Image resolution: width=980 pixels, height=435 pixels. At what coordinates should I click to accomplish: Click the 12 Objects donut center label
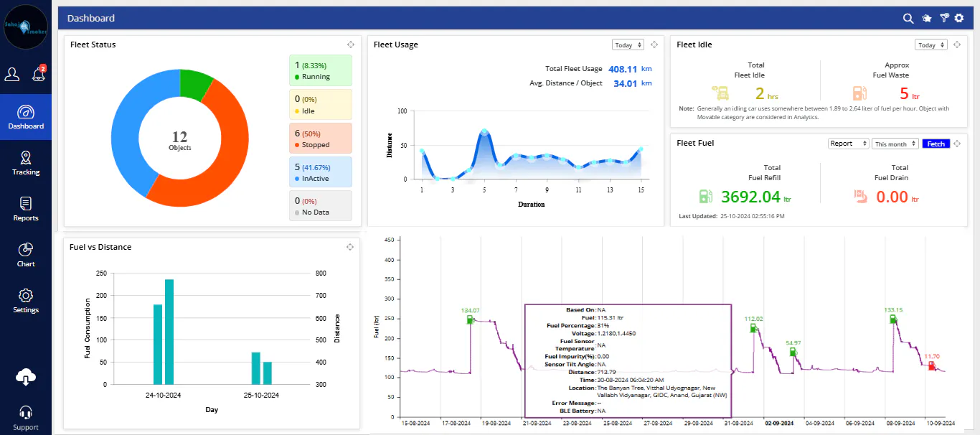pyautogui.click(x=179, y=140)
